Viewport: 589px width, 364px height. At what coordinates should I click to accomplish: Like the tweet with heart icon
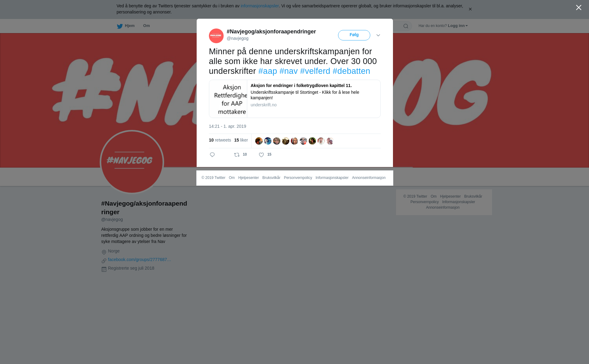(x=261, y=155)
